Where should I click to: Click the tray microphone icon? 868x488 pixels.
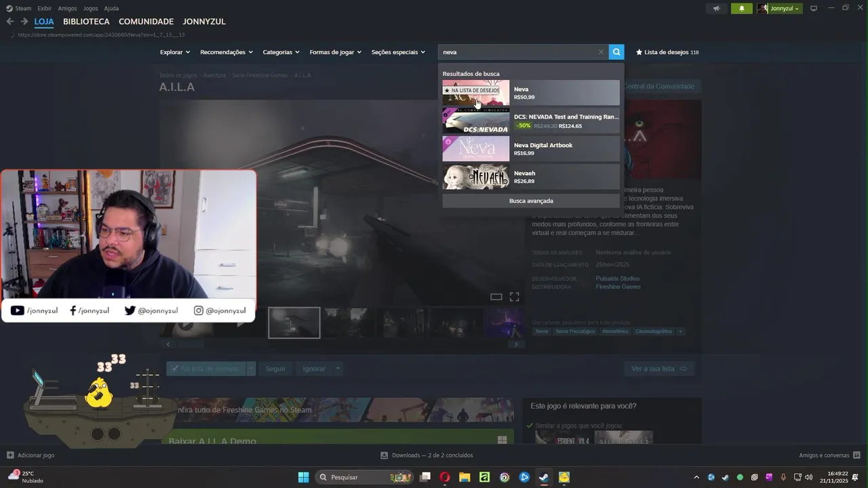[x=783, y=477]
